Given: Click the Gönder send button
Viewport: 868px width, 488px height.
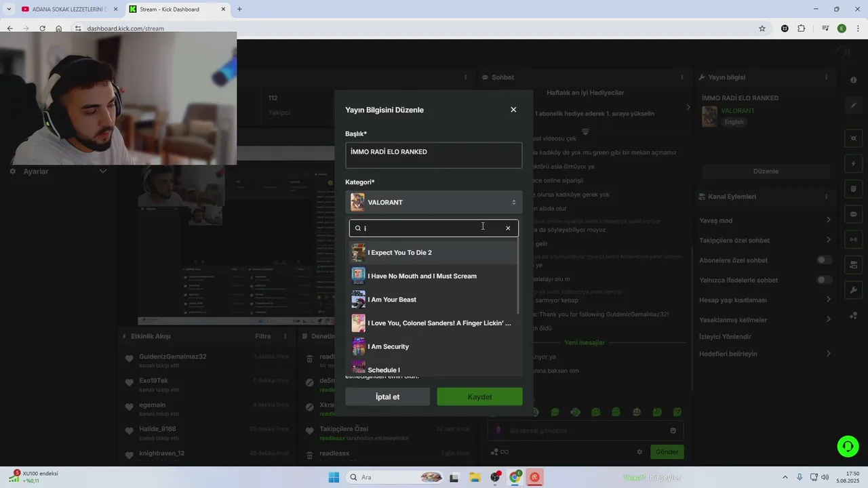Looking at the screenshot, I should tap(667, 451).
